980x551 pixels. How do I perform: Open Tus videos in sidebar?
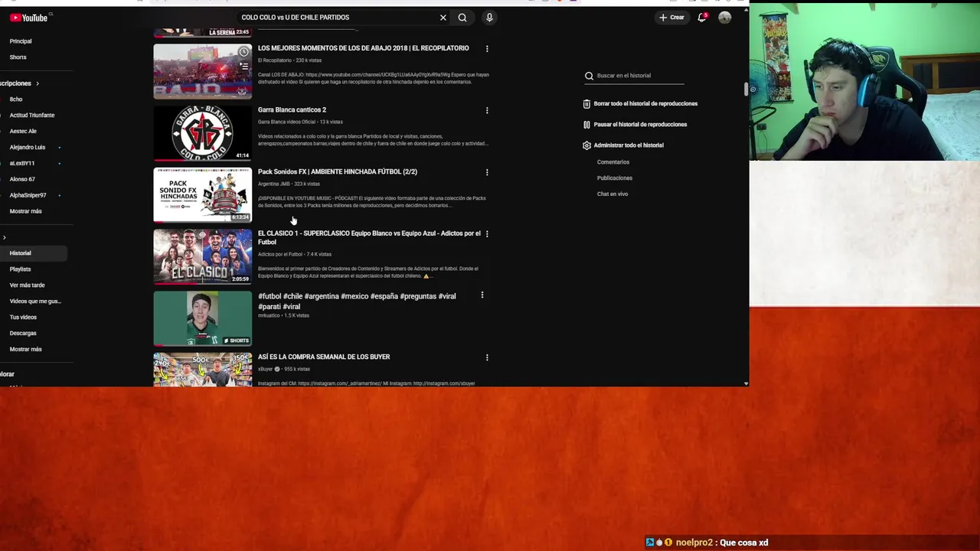23,318
